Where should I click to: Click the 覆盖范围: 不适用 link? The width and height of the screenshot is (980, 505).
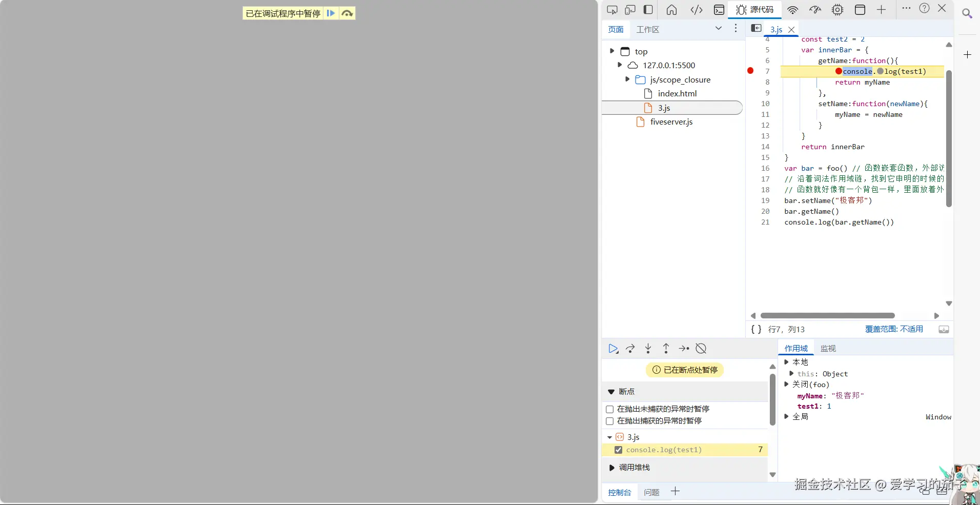(894, 329)
